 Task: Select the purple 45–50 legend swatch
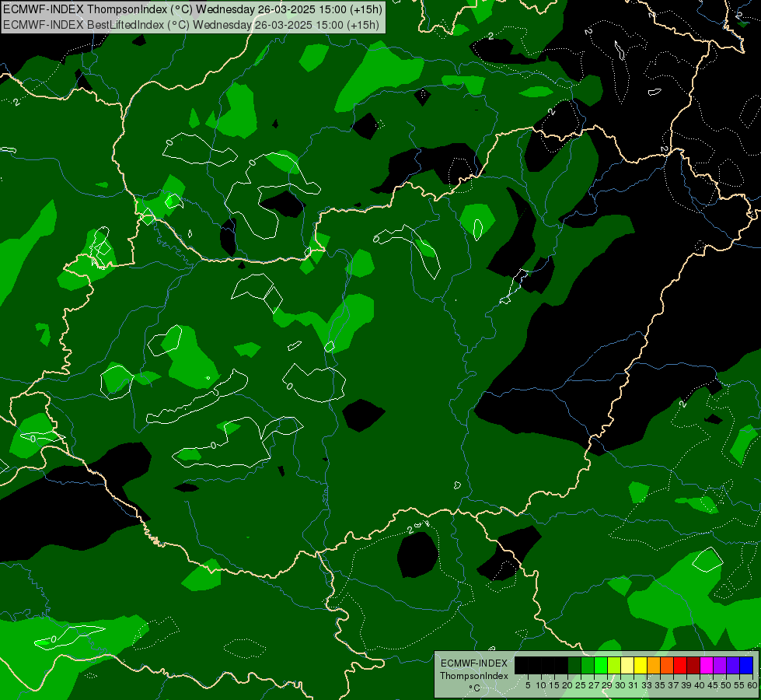tap(720, 666)
